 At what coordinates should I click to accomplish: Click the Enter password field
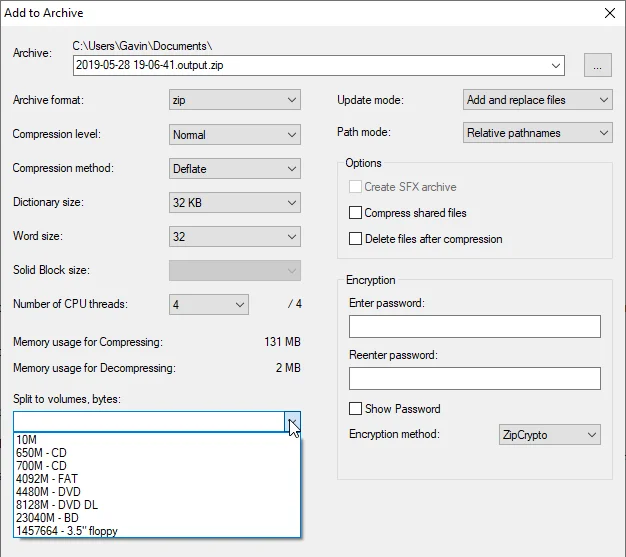[x=475, y=327]
